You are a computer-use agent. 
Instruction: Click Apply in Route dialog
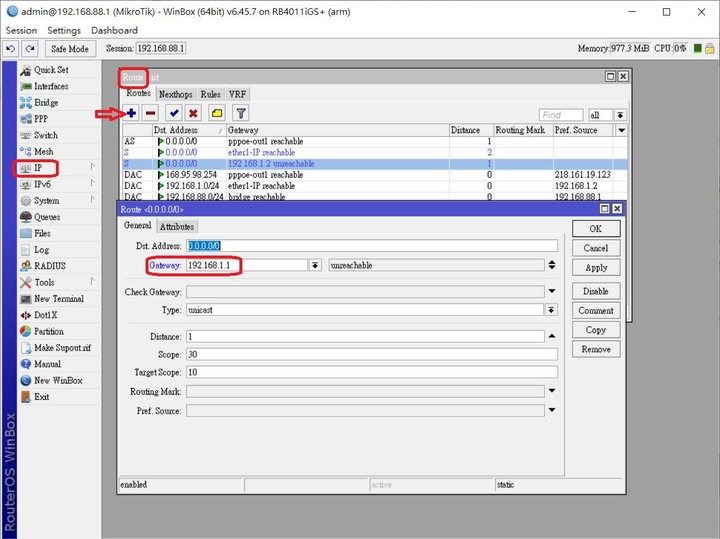click(596, 268)
